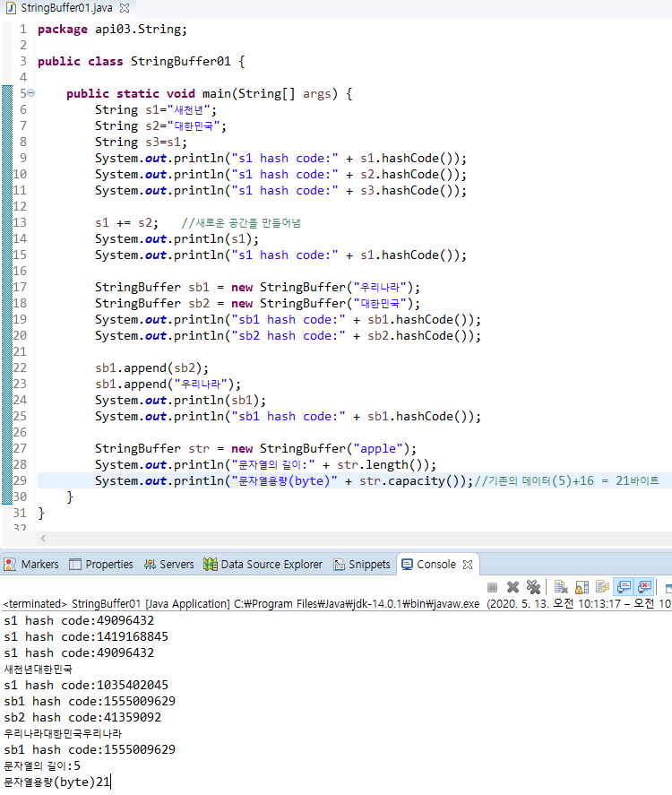Click 'str.capacity()' call on line 29
672x795 pixels.
(x=416, y=480)
